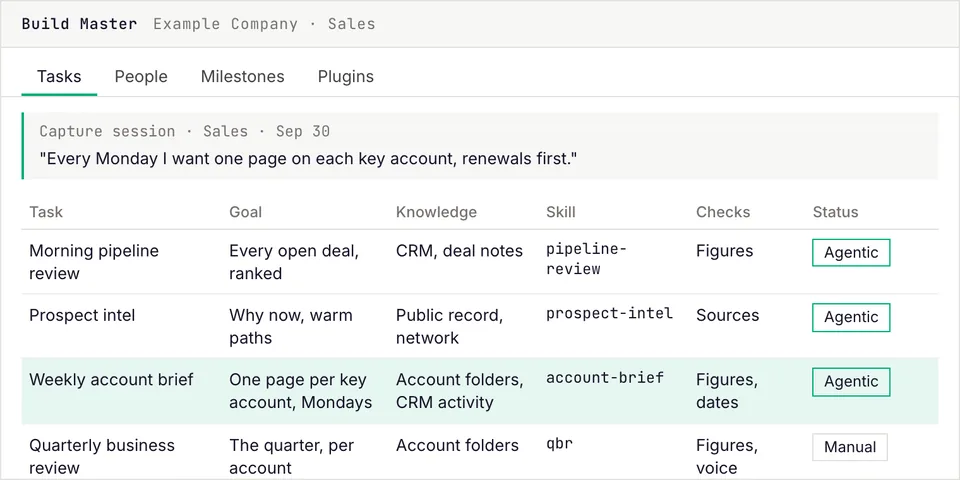Open the Plugins tab

click(x=345, y=77)
